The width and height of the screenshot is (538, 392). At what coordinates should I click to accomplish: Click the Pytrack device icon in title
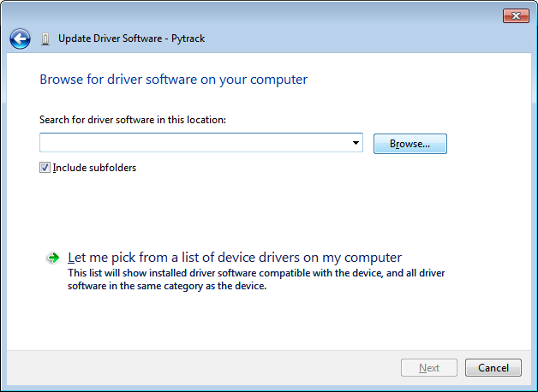[x=45, y=39]
